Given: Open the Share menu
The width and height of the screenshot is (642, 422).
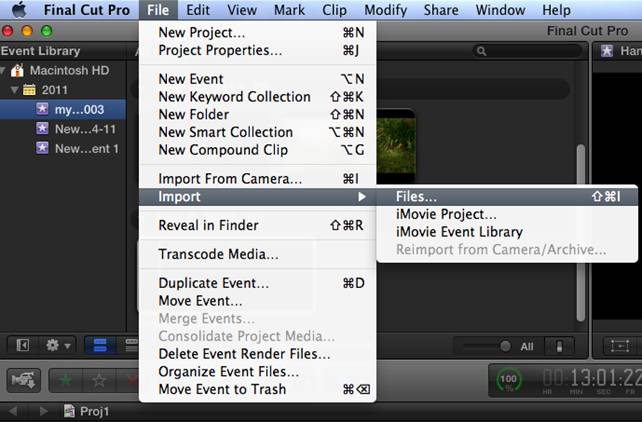Looking at the screenshot, I should [441, 10].
